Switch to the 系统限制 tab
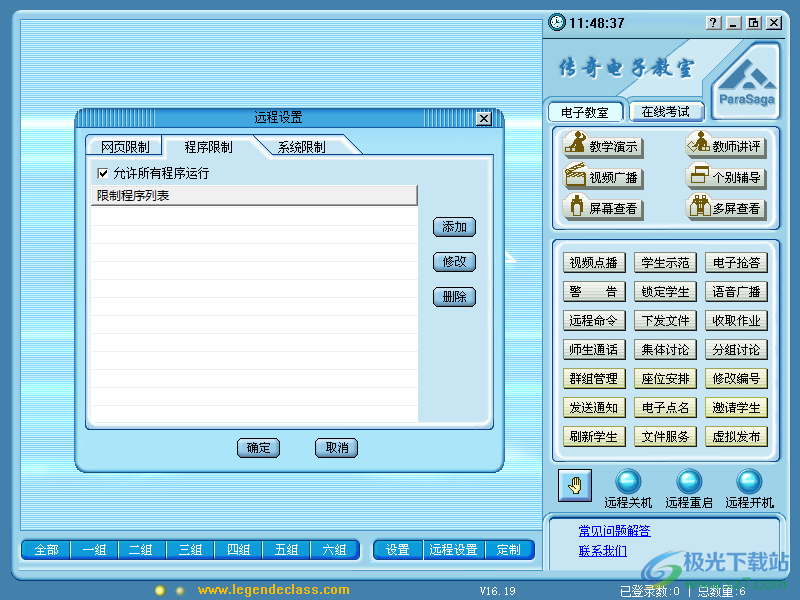This screenshot has height=600, width=800. pos(301,147)
